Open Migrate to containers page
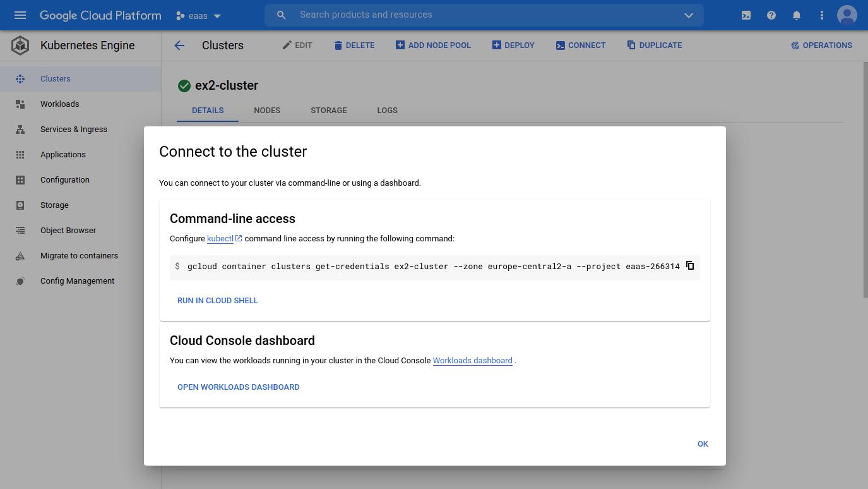868x489 pixels. 80,256
